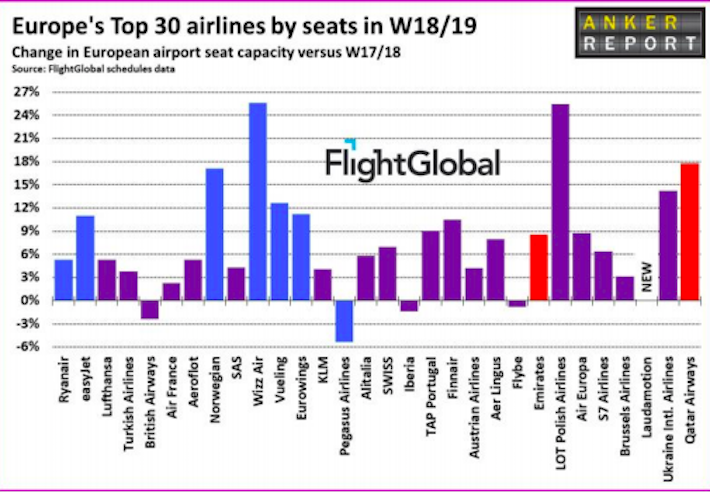
Task: Click the NEW label above Laudamotion
Action: [647, 277]
